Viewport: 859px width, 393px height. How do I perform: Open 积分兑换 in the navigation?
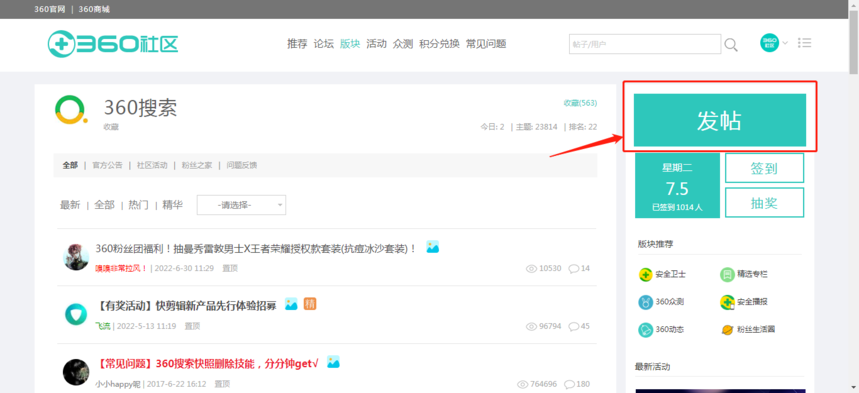(439, 44)
